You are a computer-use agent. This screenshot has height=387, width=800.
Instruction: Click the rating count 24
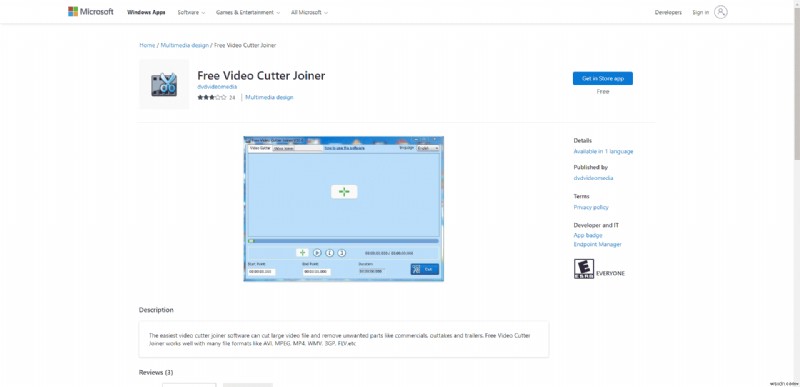[x=232, y=97]
